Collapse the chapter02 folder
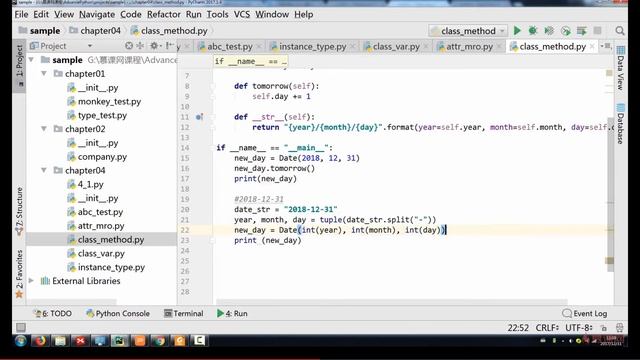The width and height of the screenshot is (640, 360). 44,129
